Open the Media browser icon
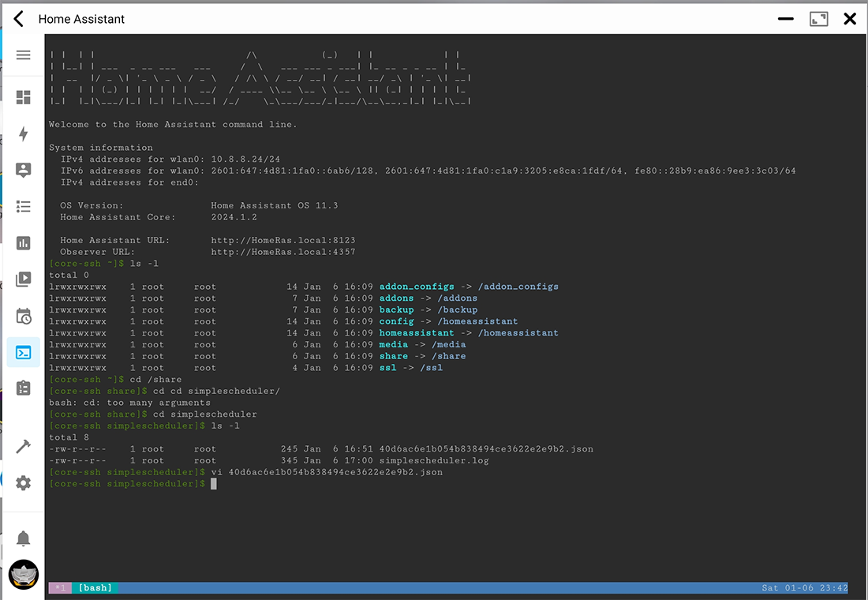 click(23, 279)
